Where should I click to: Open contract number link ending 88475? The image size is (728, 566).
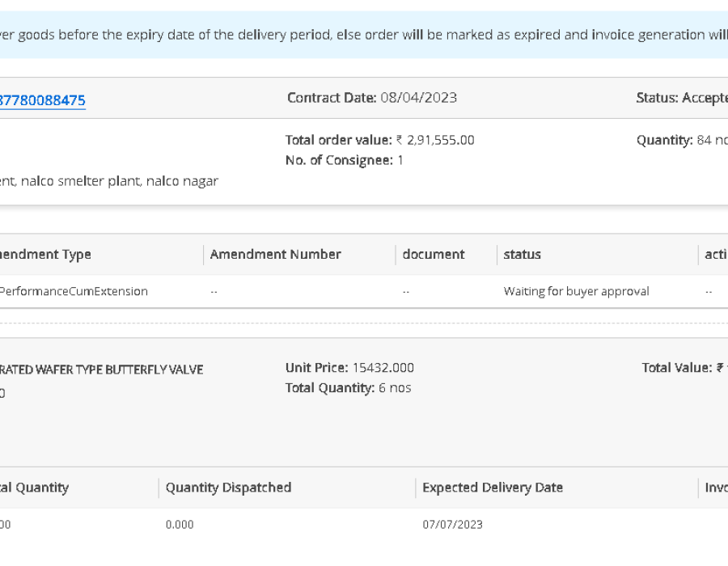(42, 100)
